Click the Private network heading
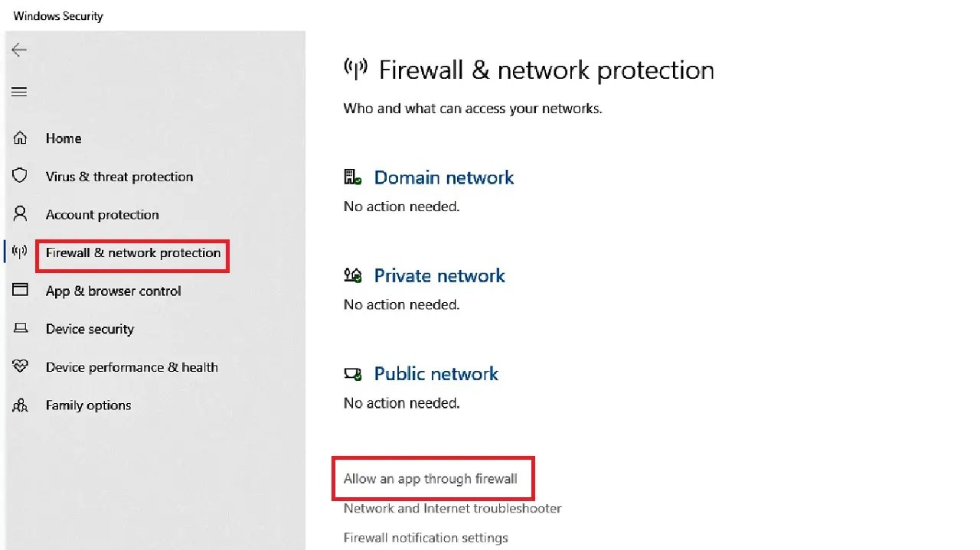The height and width of the screenshot is (550, 980). click(x=439, y=275)
